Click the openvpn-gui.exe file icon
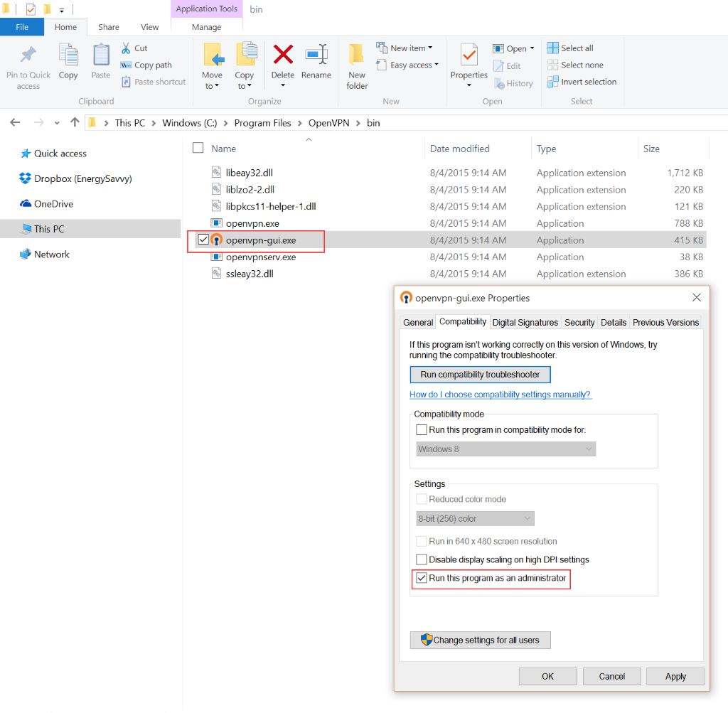728x713 pixels. tap(216, 240)
